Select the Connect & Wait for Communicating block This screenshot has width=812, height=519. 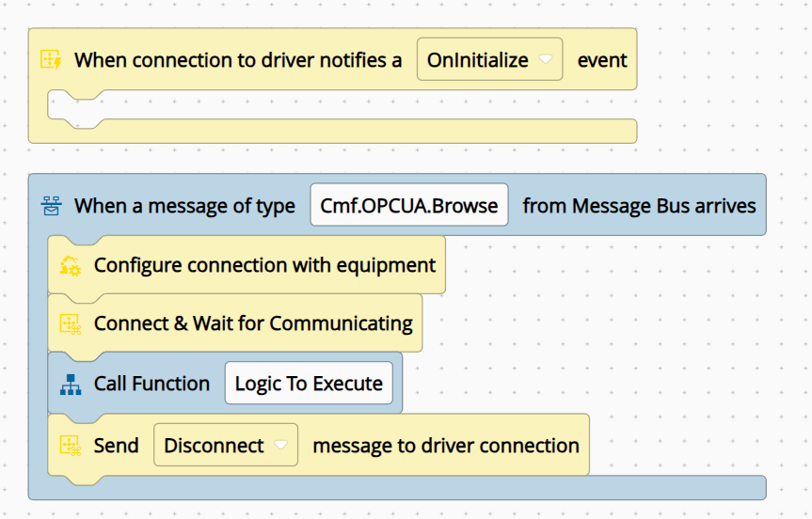[235, 324]
